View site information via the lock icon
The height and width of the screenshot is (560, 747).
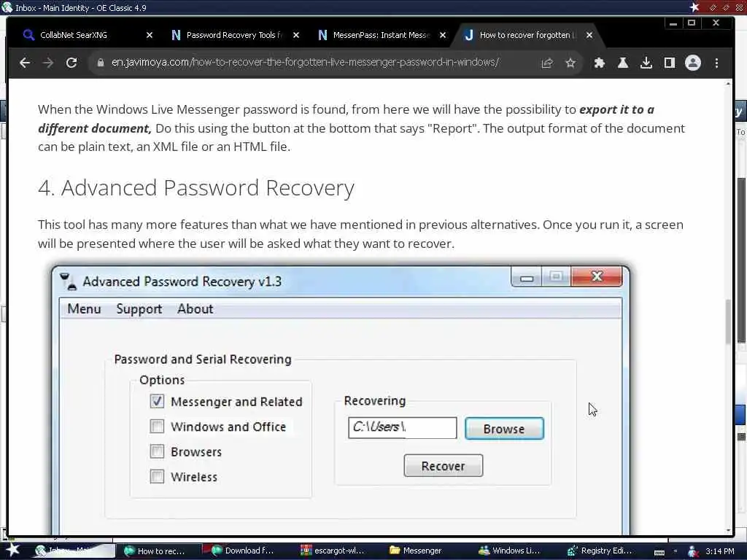pyautogui.click(x=101, y=63)
